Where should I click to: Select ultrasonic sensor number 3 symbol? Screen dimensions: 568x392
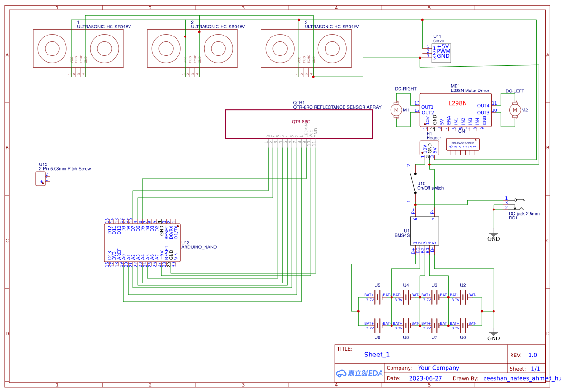point(306,48)
